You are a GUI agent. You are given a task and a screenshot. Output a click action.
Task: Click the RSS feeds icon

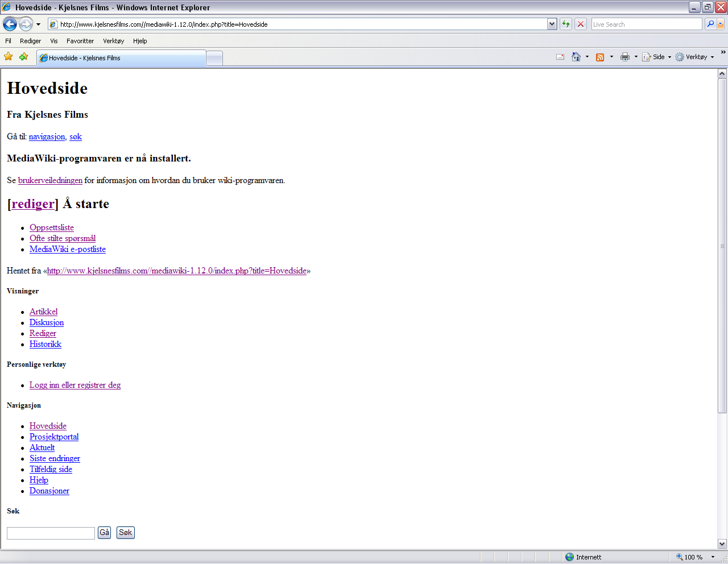[x=600, y=57]
